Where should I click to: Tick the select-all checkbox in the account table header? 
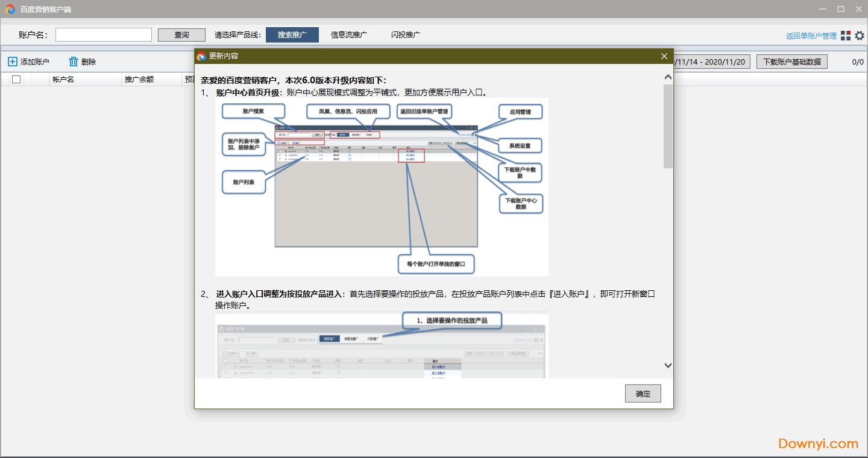(x=16, y=79)
